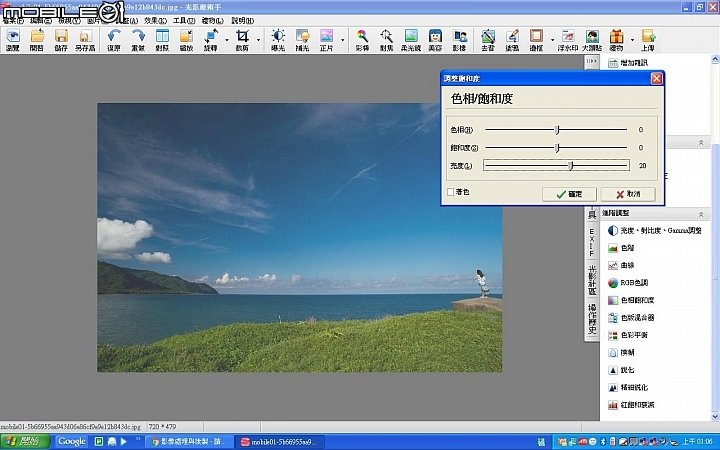Open the 去背 background removal tool
This screenshot has width=720, height=450.
[x=487, y=40]
